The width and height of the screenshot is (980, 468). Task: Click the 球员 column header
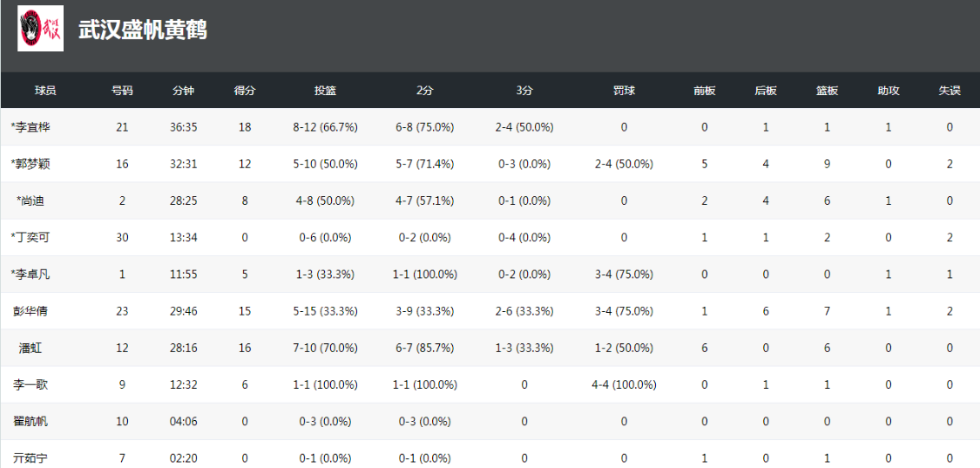click(x=45, y=91)
